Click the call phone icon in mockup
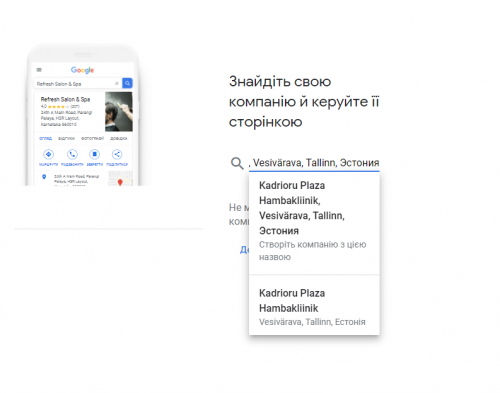 tap(72, 154)
